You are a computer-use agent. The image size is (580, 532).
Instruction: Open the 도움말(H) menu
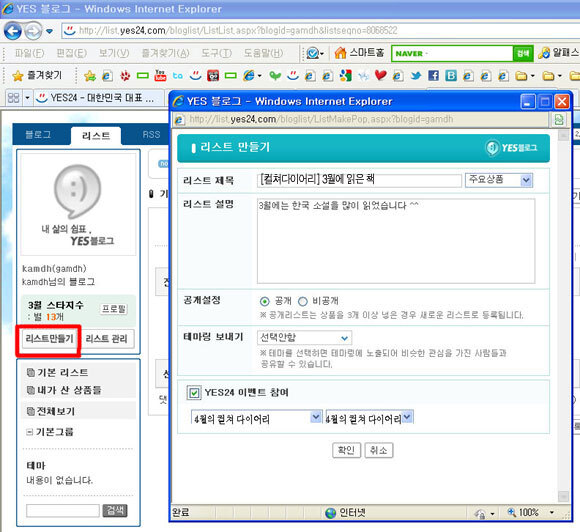tap(263, 53)
